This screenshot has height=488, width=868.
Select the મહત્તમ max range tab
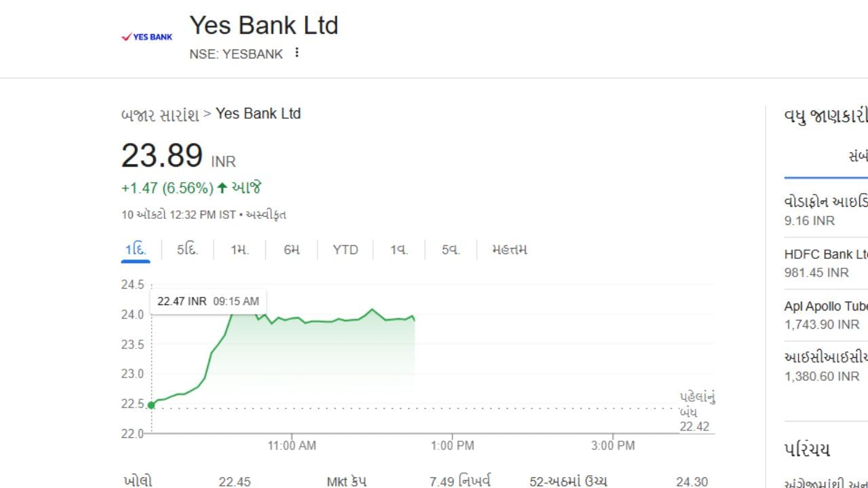pyautogui.click(x=509, y=249)
